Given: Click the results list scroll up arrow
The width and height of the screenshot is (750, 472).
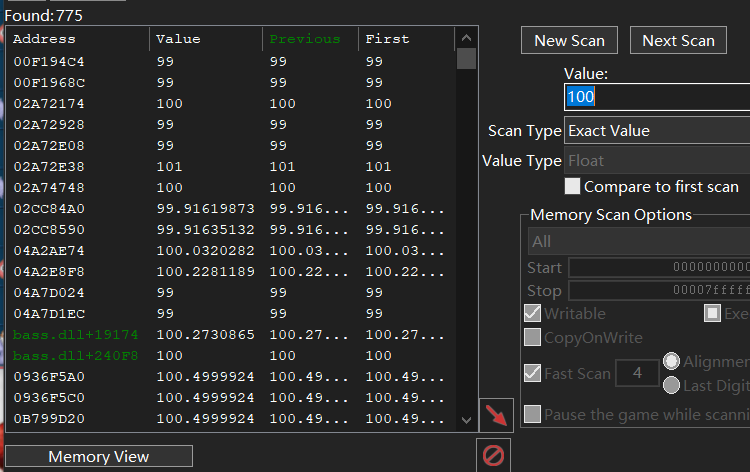Looking at the screenshot, I should [x=466, y=37].
